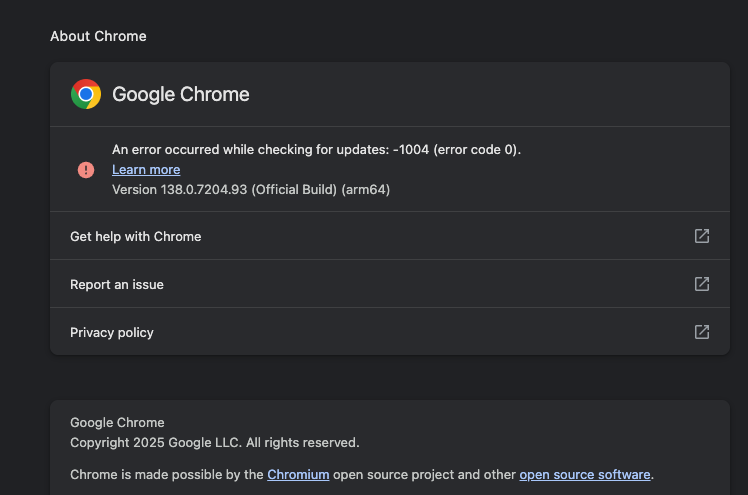Click the Copyright 2025 Google LLC line
This screenshot has width=748, height=495.
(215, 443)
